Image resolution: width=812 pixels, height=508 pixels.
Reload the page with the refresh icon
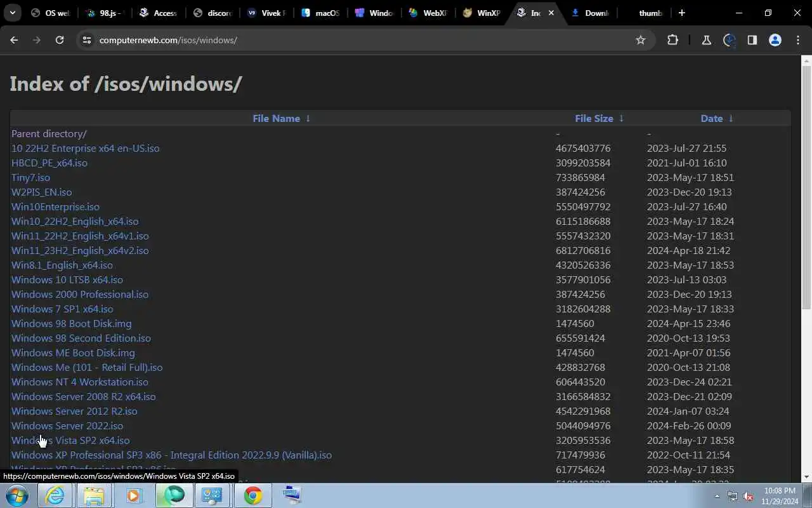point(60,40)
